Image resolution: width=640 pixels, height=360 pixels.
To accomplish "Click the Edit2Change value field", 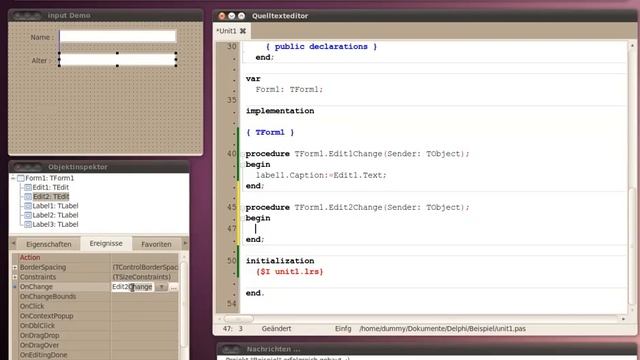I will (133, 287).
